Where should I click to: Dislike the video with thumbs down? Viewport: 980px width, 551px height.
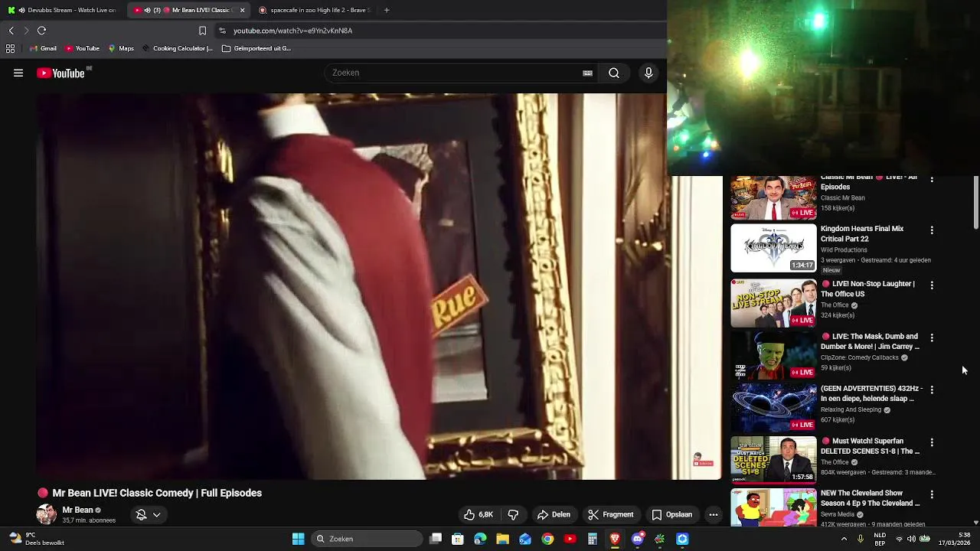pos(514,514)
